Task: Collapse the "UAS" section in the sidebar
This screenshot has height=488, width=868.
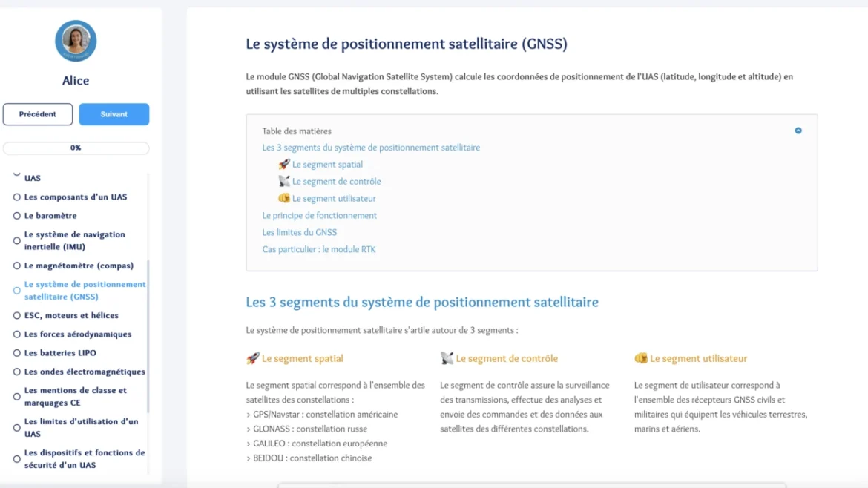Action: point(15,174)
